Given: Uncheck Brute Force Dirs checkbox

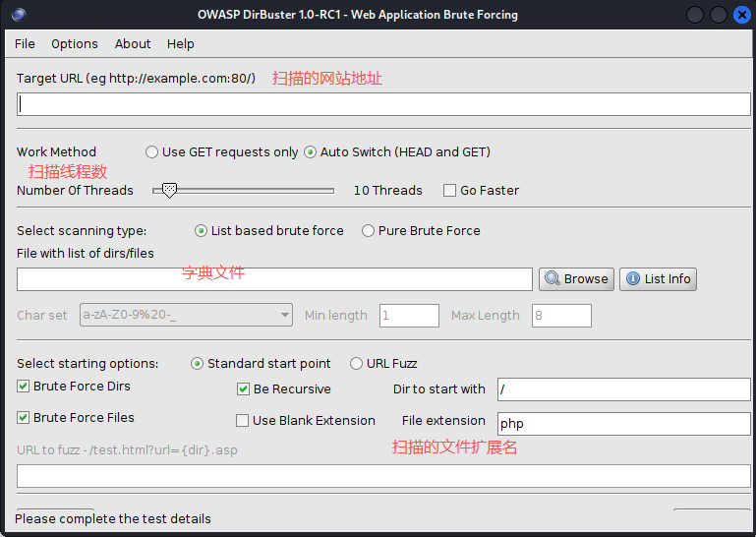Looking at the screenshot, I should (x=24, y=386).
